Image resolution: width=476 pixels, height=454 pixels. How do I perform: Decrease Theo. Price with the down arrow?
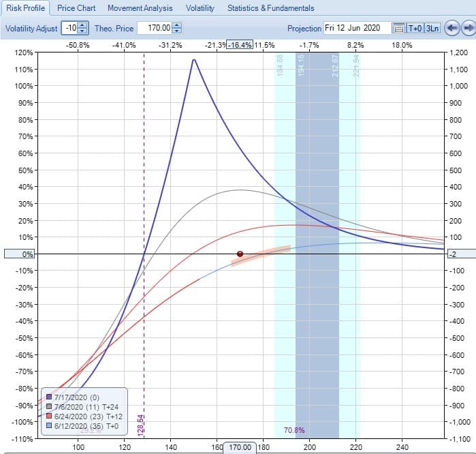[176, 31]
